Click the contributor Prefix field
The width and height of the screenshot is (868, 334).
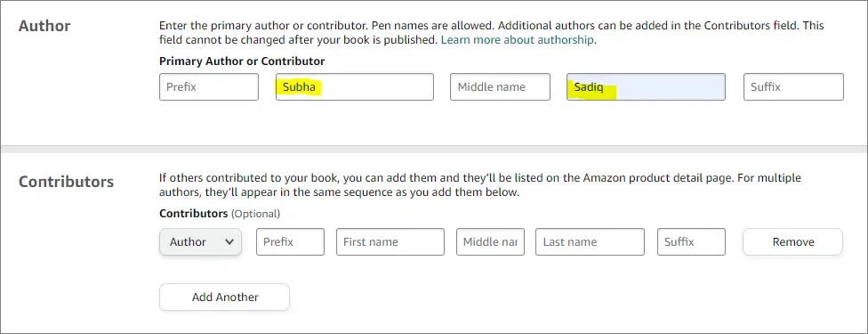click(x=290, y=242)
